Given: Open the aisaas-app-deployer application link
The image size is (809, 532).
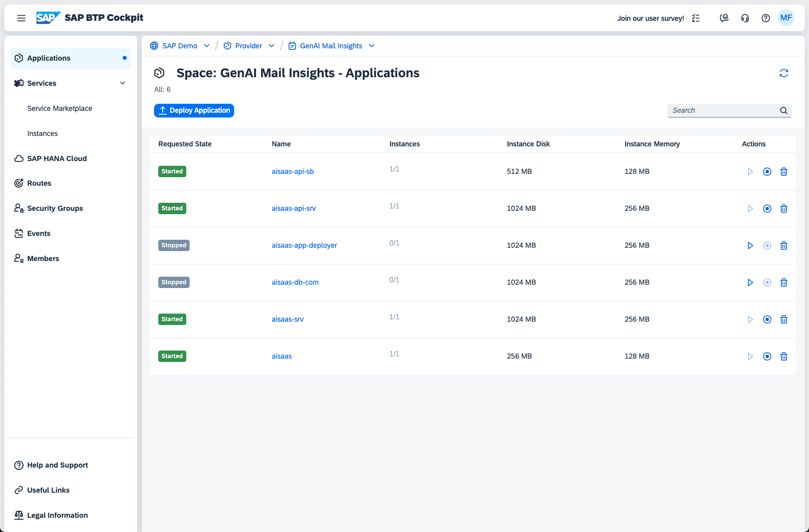Looking at the screenshot, I should coord(304,245).
